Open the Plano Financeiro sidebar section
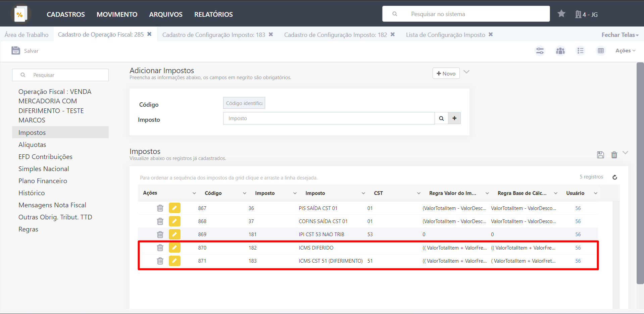The width and height of the screenshot is (644, 314). tap(43, 181)
